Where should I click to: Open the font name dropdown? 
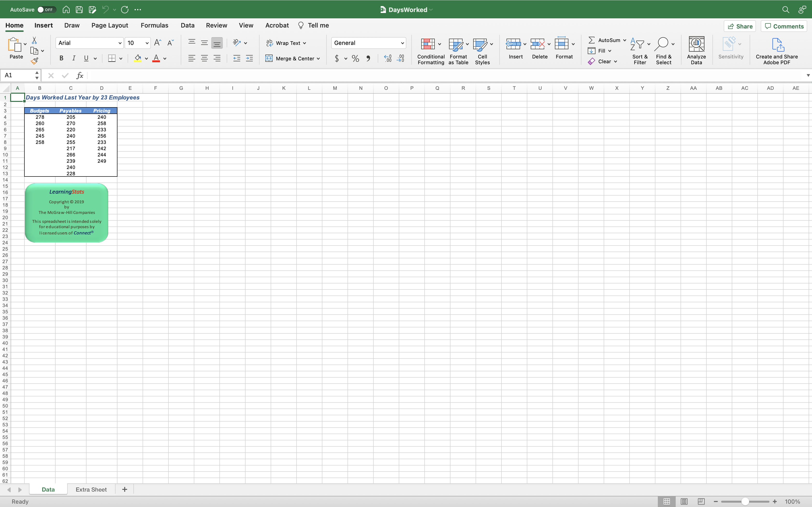tap(120, 43)
